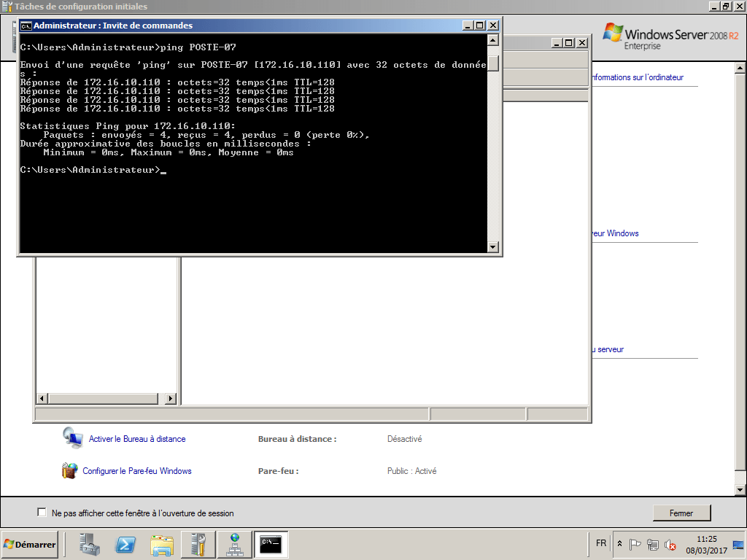Screen dimensions: 747x560
Task: Click the firewall icon beside 'Configurer le Pare-feu Windows'
Action: point(69,470)
